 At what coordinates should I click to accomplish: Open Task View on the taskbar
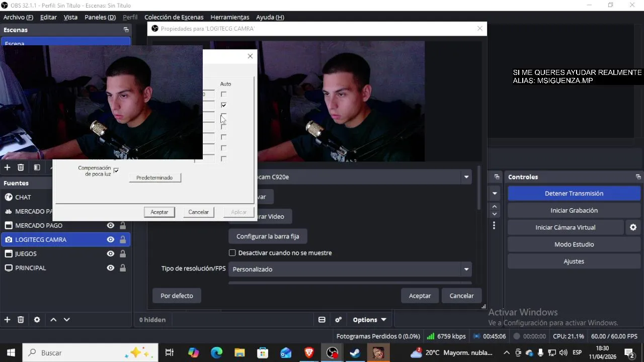[x=170, y=353]
